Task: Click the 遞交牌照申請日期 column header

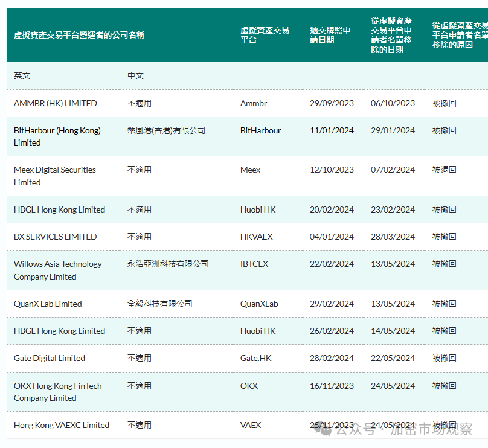Action: [x=330, y=35]
